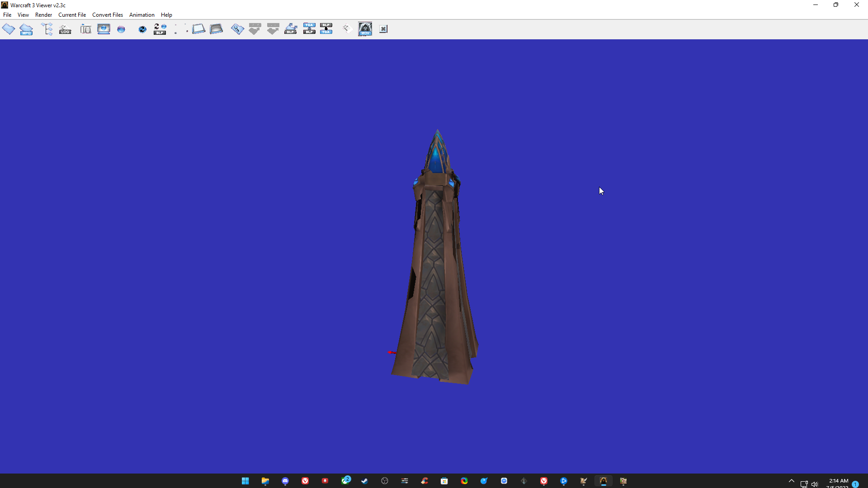Screen dimensions: 868x488
Task: Restore down the Warcraft 3 Viewer window
Action: [836, 5]
